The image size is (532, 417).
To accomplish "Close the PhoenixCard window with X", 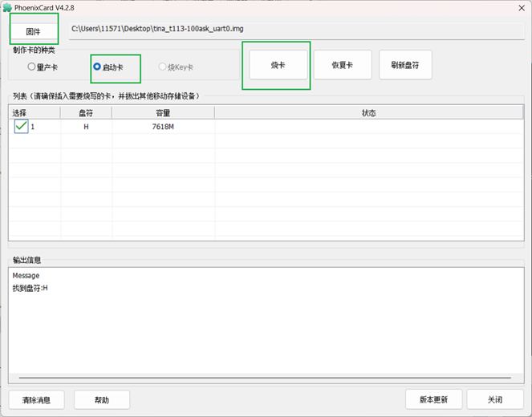I will pyautogui.click(x=522, y=8).
